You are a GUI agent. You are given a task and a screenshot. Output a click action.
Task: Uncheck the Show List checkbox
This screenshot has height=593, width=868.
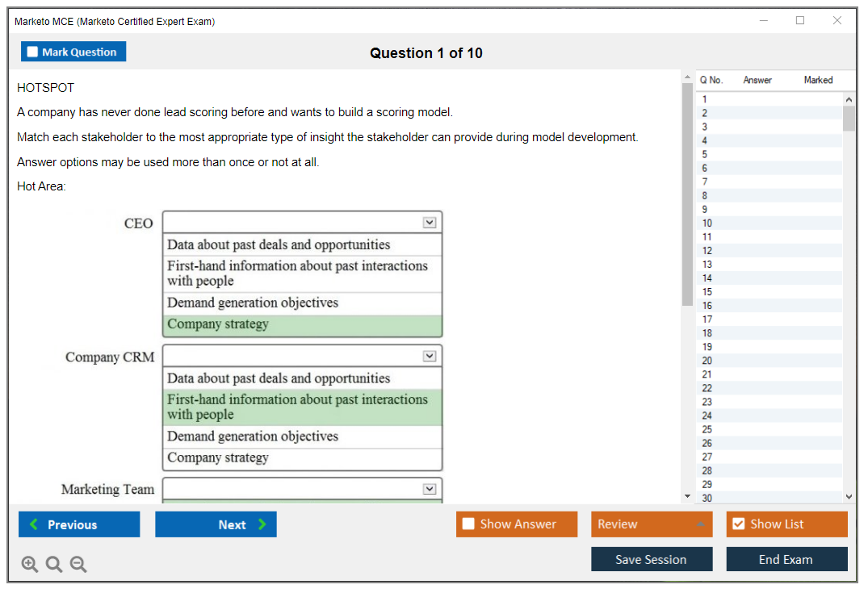(x=738, y=524)
